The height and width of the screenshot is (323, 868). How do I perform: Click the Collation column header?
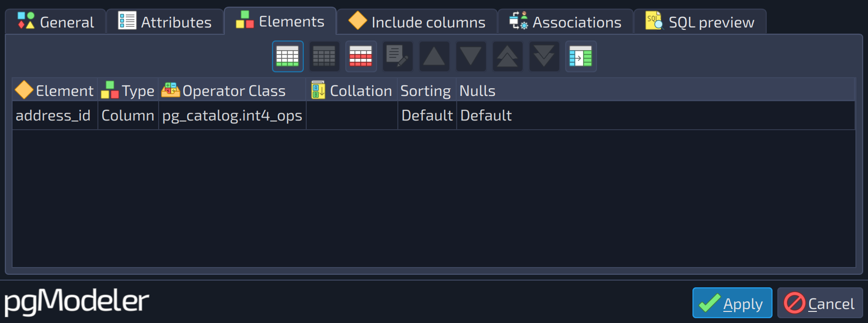coord(352,90)
